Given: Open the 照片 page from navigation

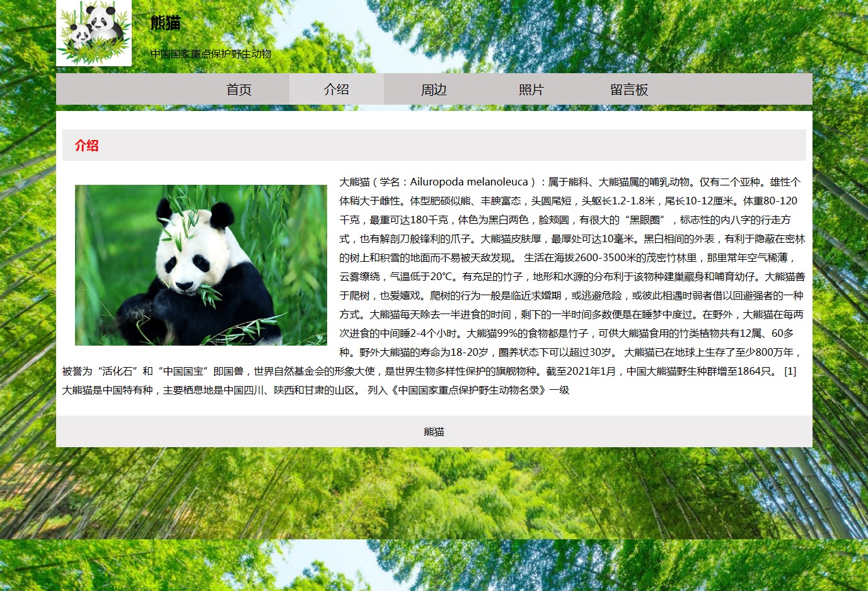Looking at the screenshot, I should coord(531,90).
